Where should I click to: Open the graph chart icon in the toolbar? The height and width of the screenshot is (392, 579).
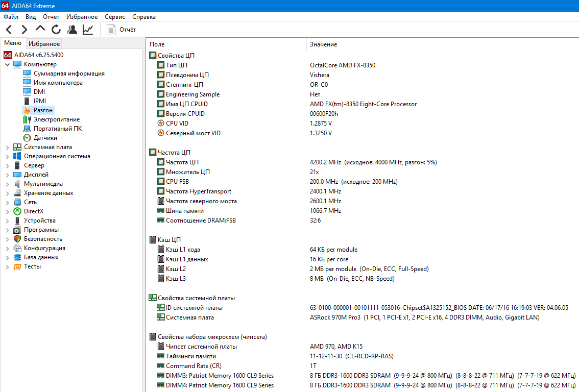[x=88, y=30]
